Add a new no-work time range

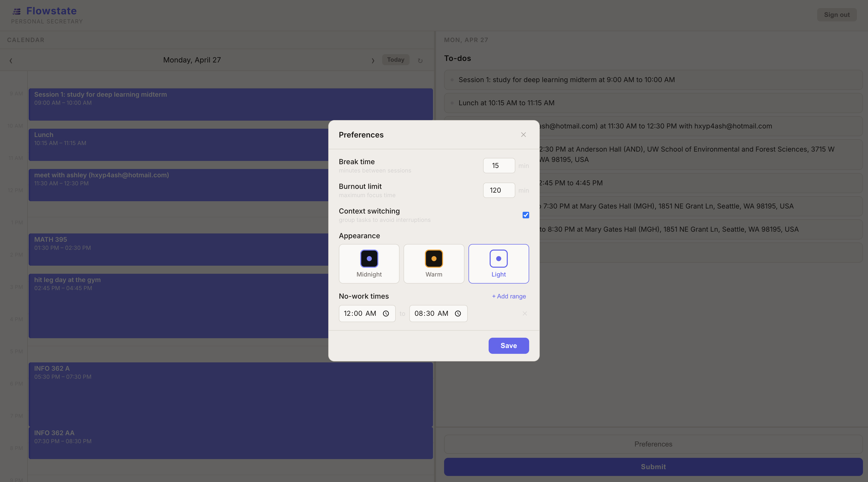[x=509, y=296]
